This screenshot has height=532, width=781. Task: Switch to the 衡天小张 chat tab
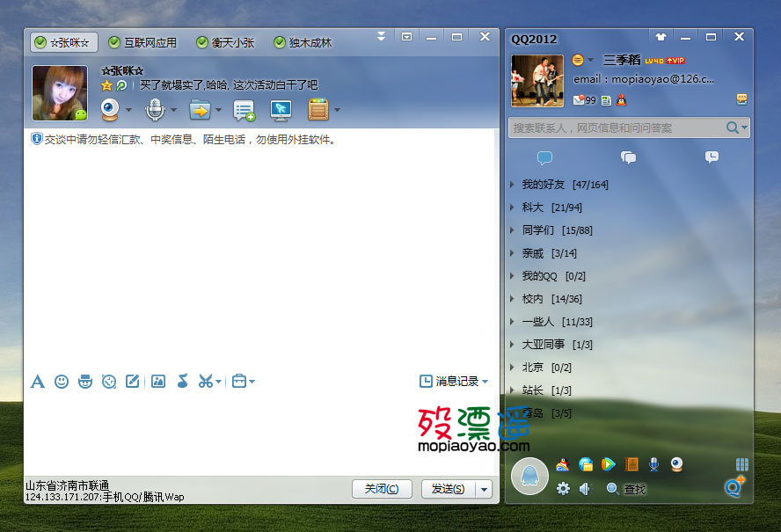click(x=226, y=42)
